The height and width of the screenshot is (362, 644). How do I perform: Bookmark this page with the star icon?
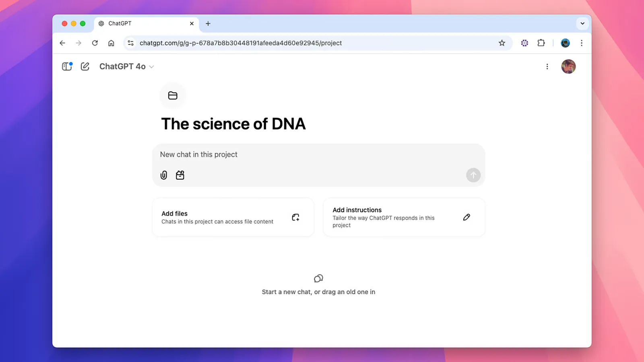pyautogui.click(x=502, y=43)
